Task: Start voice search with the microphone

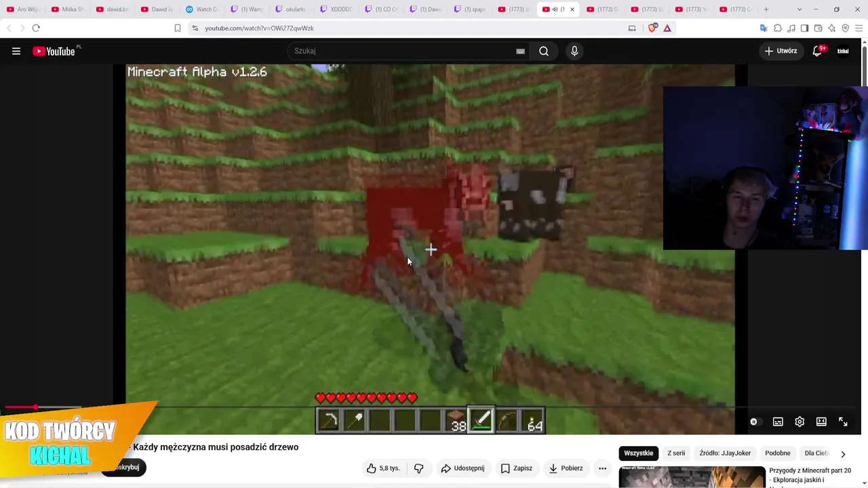Action: coord(574,51)
